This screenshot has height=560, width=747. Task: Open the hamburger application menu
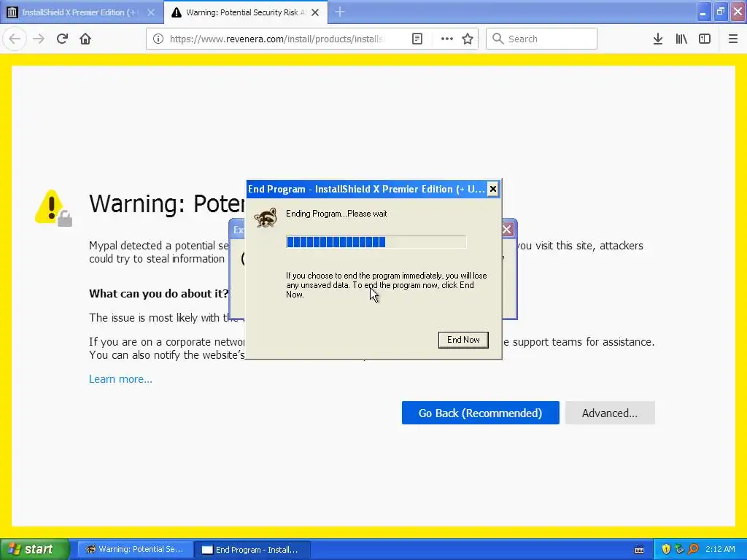tap(733, 39)
